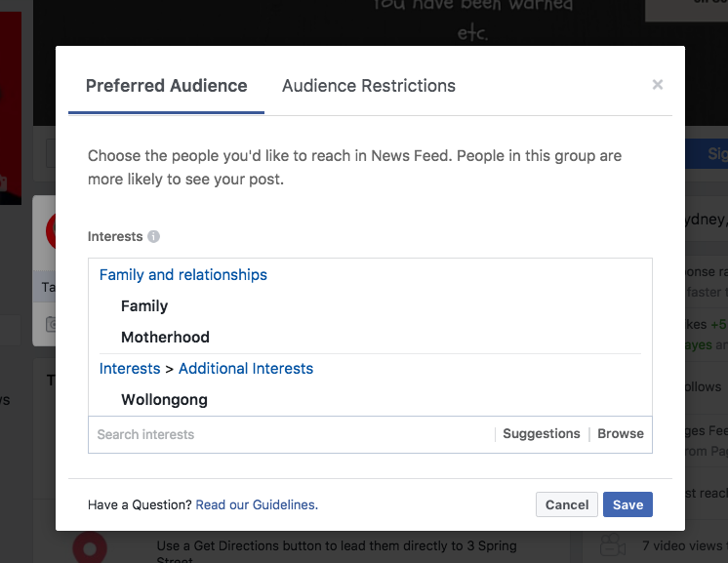The width and height of the screenshot is (728, 563).
Task: Click the video camera icon by video views
Action: (x=613, y=544)
